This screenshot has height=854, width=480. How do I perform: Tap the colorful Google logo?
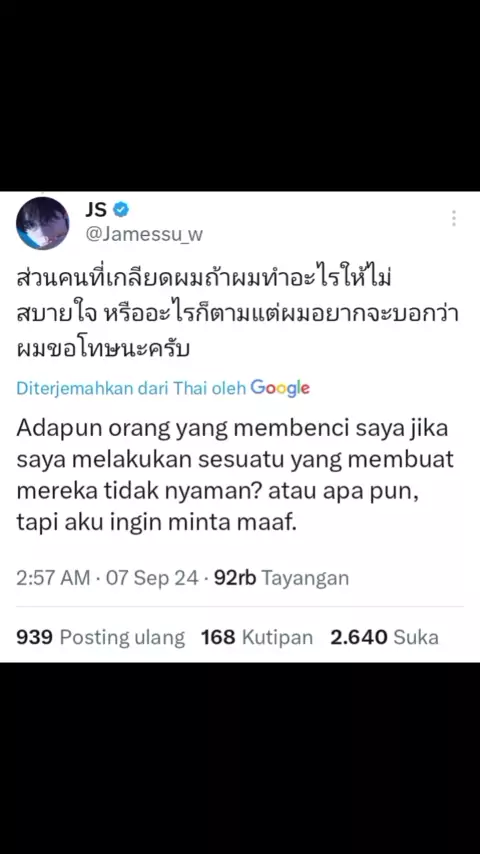point(280,388)
